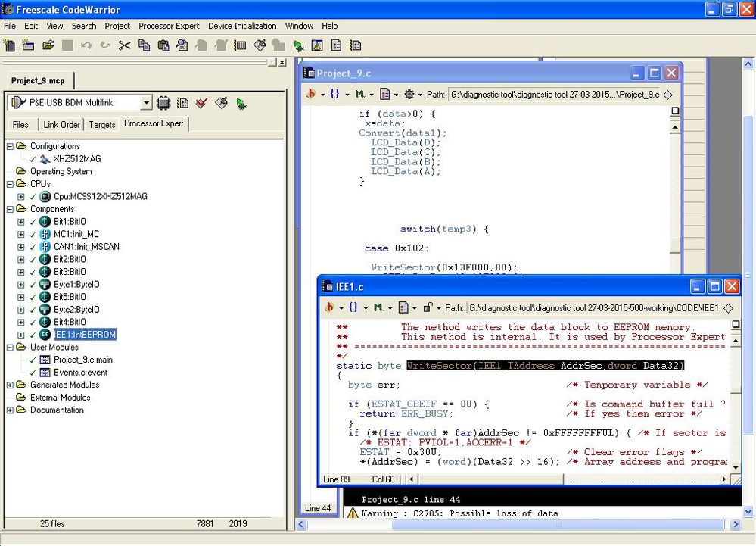Image resolution: width=756 pixels, height=546 pixels.
Task: Click the functions braces icon in IEE1.c window
Action: [x=353, y=307]
